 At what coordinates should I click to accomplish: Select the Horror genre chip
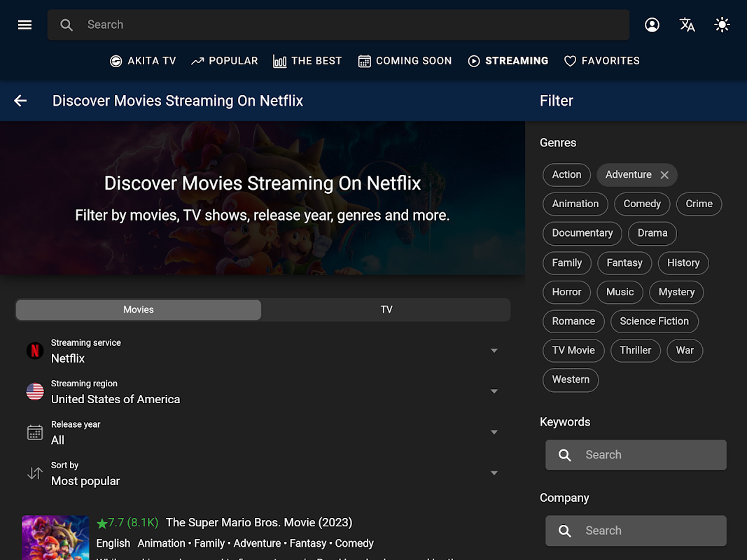[x=566, y=292]
